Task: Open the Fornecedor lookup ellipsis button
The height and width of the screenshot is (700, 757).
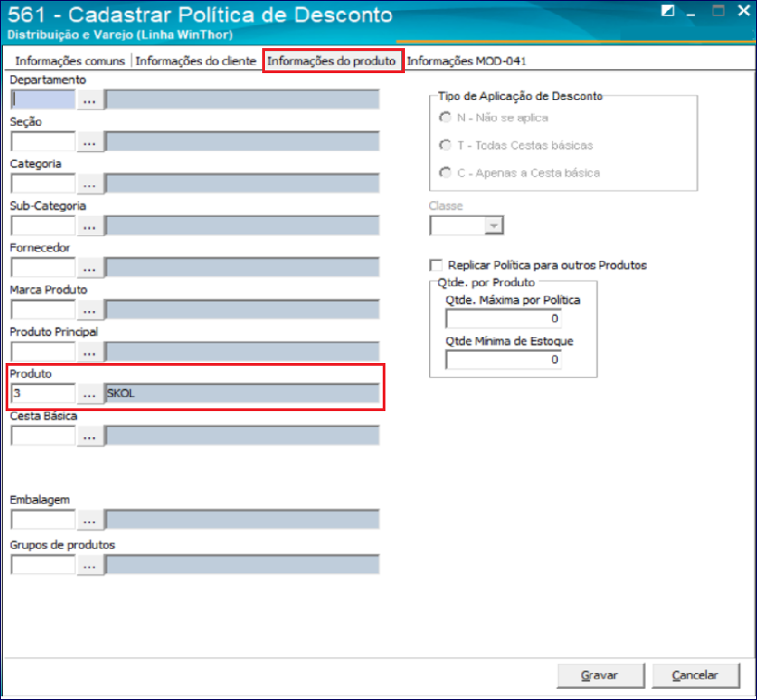Action: (x=89, y=268)
